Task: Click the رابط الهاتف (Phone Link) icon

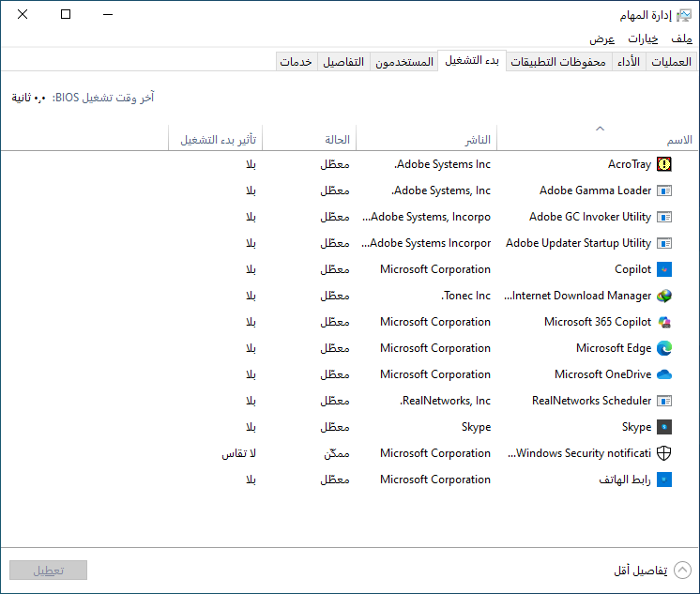Action: click(664, 480)
